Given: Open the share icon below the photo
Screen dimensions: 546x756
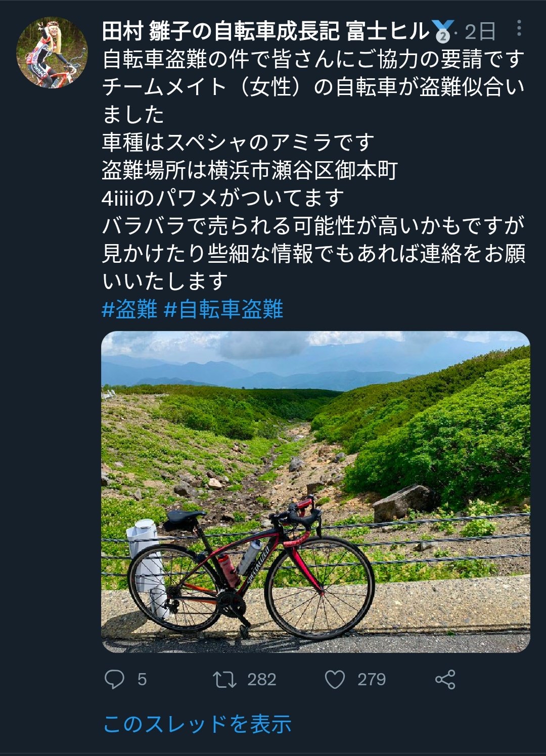Looking at the screenshot, I should click(445, 679).
